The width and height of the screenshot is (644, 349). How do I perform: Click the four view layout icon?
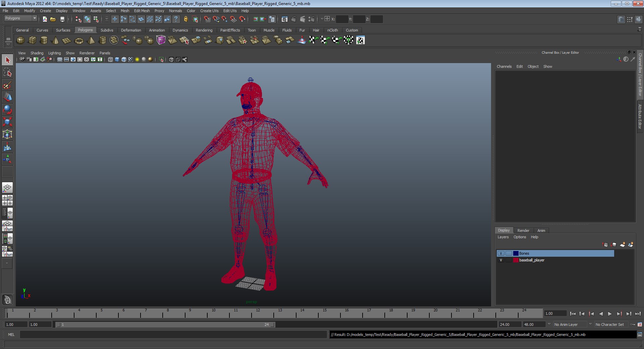coord(7,200)
